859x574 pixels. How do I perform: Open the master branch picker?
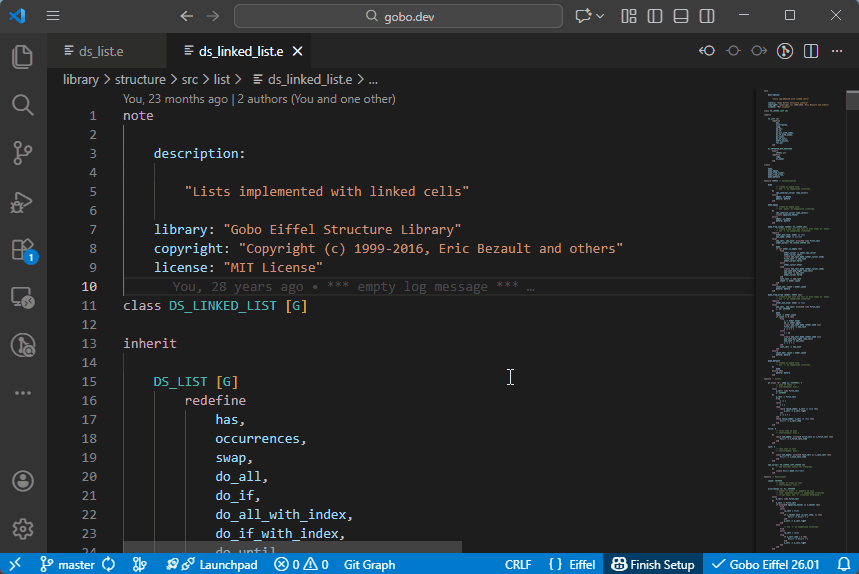tap(68, 564)
